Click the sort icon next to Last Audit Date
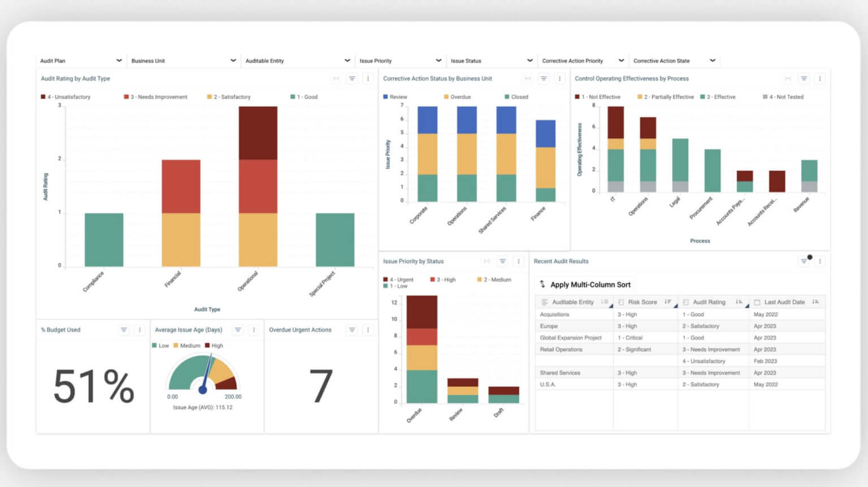The image size is (868, 487). (815, 301)
